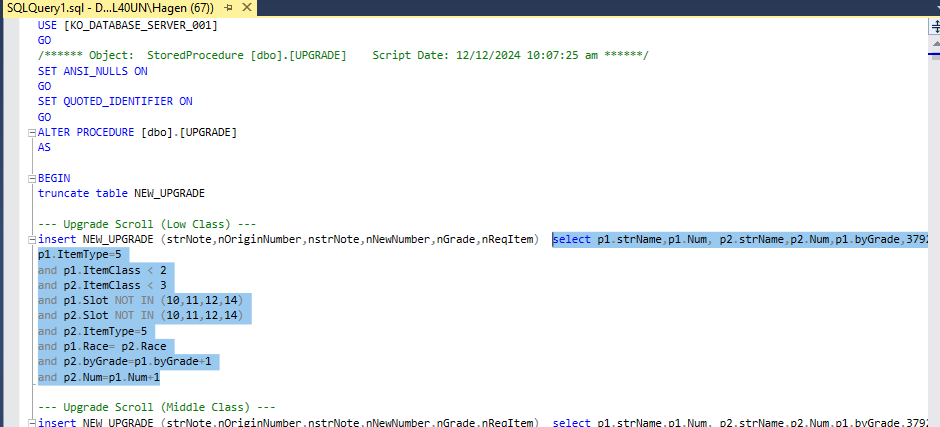
Task: Click the ALTER PROCEDURE [dbo].[UPGRADE] text
Action: click(x=137, y=133)
